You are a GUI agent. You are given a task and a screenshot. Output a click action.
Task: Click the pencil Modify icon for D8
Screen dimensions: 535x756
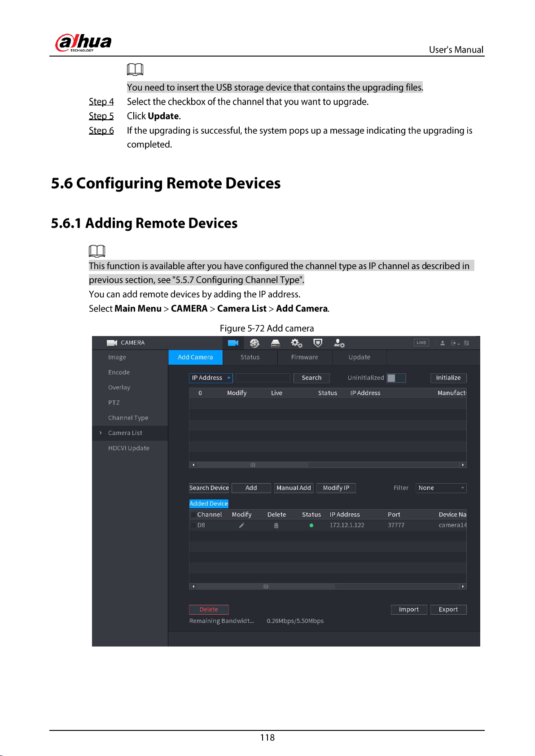point(241,525)
